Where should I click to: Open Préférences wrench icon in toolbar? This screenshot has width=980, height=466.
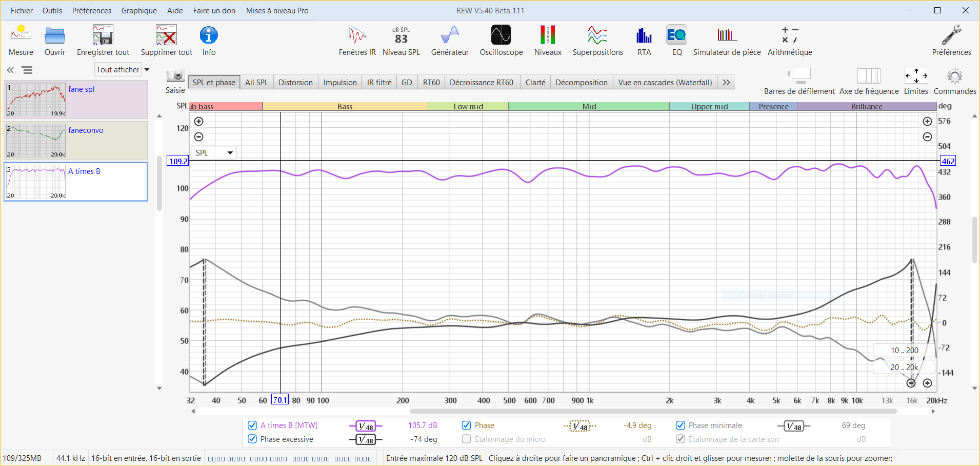952,40
